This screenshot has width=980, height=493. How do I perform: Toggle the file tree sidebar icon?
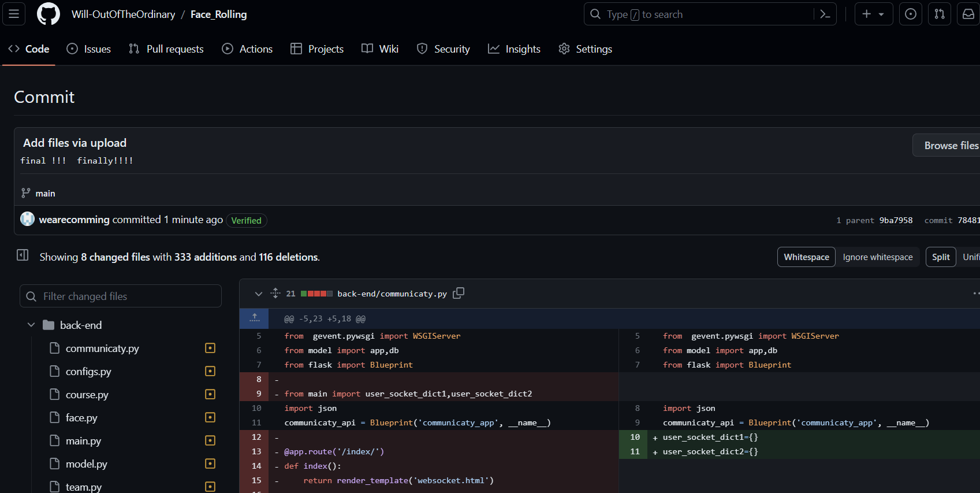coord(23,255)
